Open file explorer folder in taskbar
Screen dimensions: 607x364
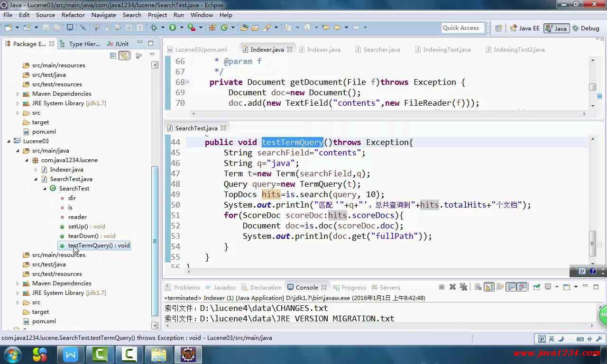[x=159, y=354]
